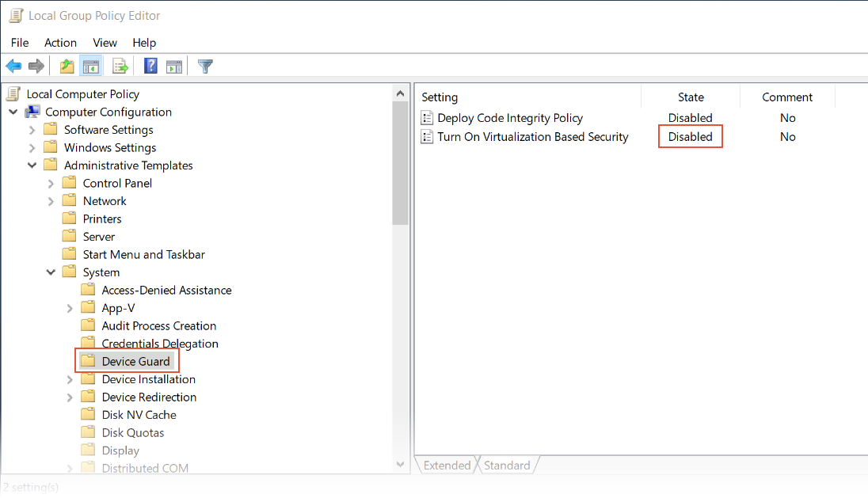Toggle the Show/Hide Action Pane icon
The width and height of the screenshot is (868, 498).
click(174, 67)
